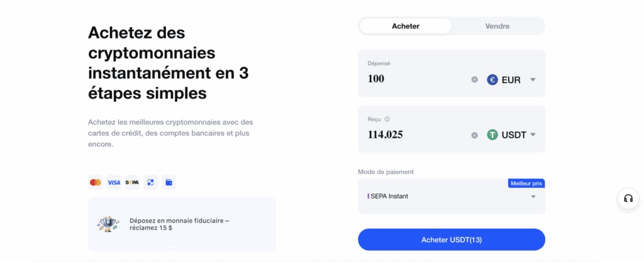The image size is (644, 262).
Task: Click the Dépensé amount input showing 100
Action: 415,79
